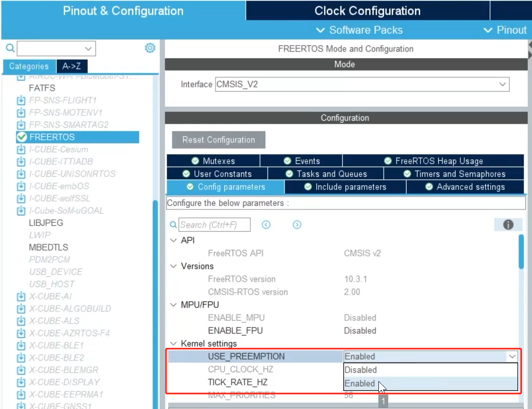Click the download icon next to X-CUBE-BLE2
Image resolution: width=532 pixels, height=409 pixels.
(21, 357)
